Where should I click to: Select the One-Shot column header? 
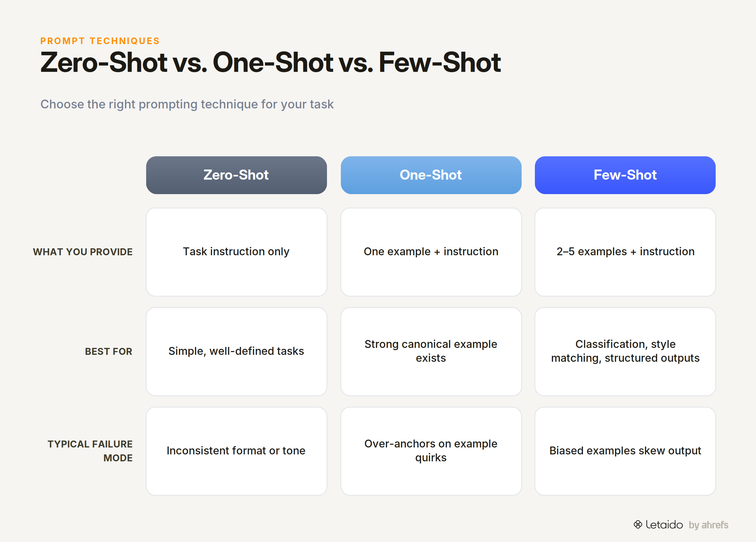tap(431, 175)
